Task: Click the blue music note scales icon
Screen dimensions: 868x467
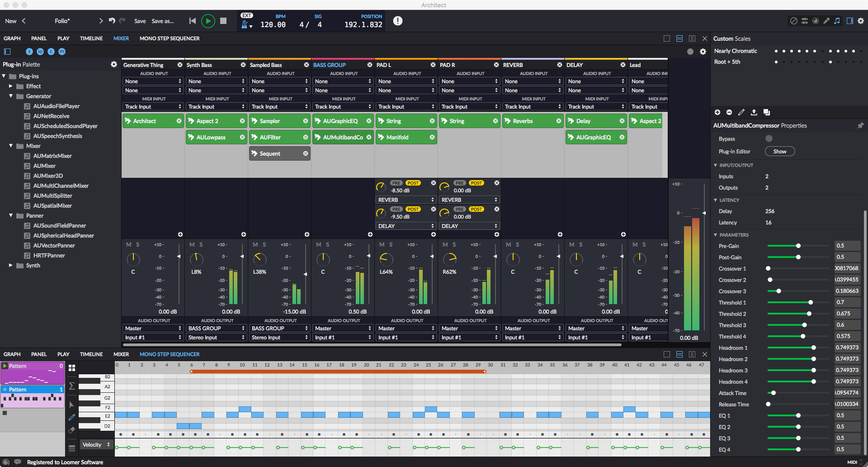Action: pyautogui.click(x=837, y=21)
